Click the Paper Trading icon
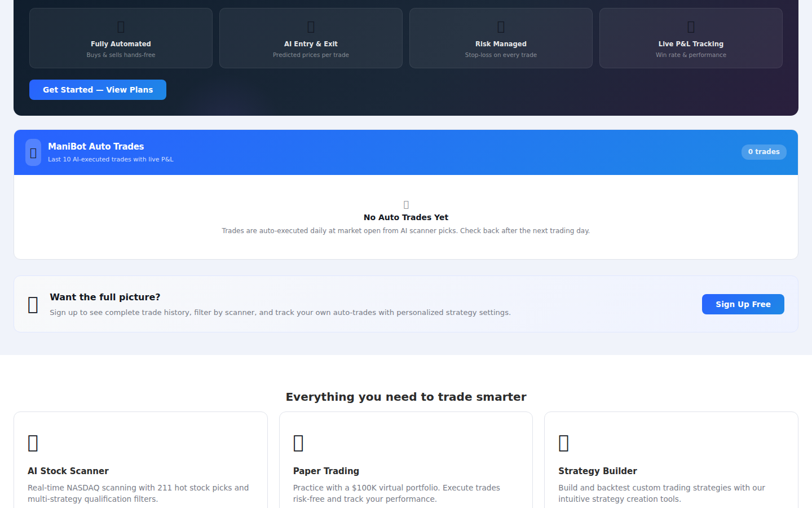 298,443
